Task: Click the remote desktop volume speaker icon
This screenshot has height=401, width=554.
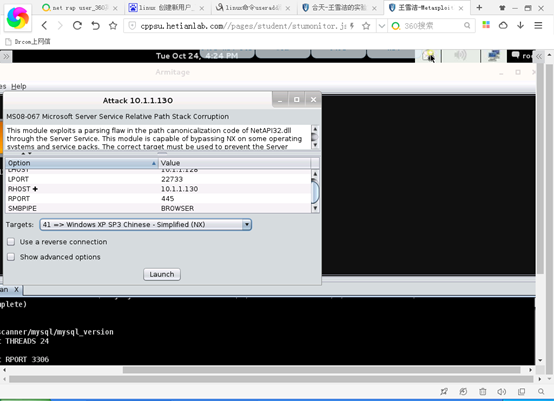Action: pyautogui.click(x=460, y=55)
